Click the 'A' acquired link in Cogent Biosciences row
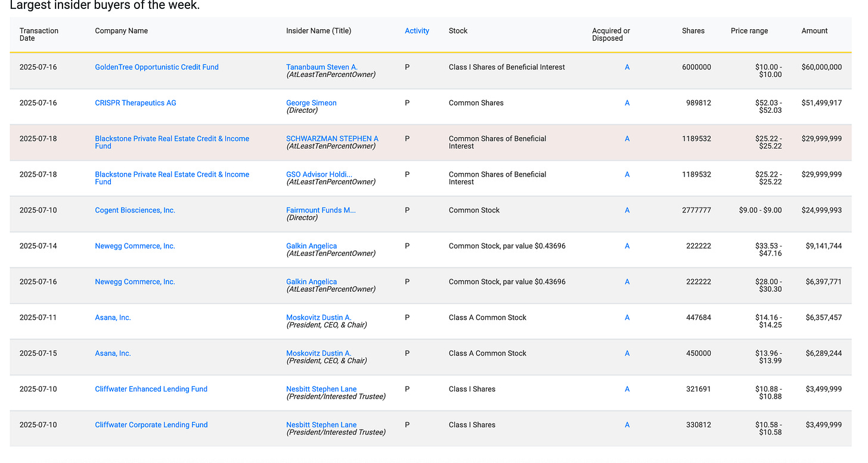The image size is (868, 463). pyautogui.click(x=627, y=211)
